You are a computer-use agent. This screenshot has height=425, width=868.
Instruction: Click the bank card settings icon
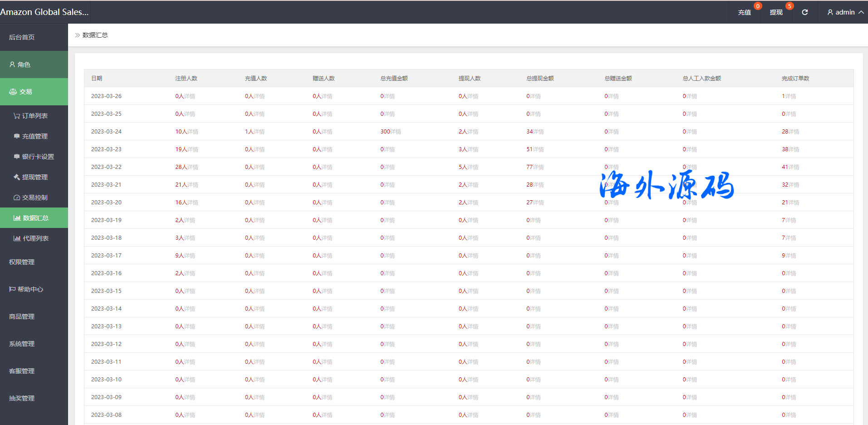pos(17,157)
